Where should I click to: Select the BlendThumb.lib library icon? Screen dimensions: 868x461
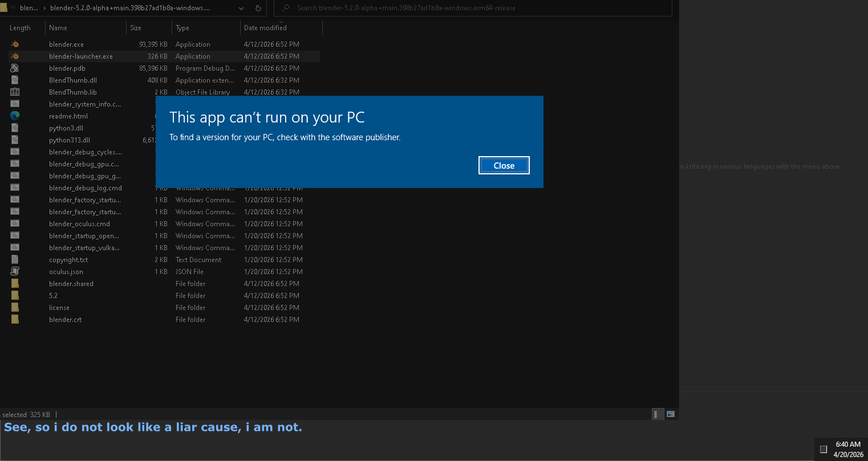[15, 92]
